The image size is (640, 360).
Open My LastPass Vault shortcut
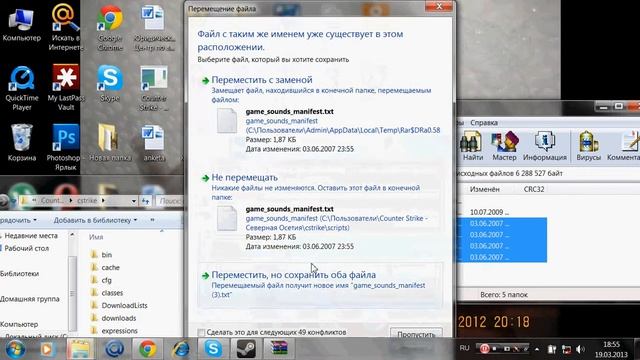click(66, 88)
